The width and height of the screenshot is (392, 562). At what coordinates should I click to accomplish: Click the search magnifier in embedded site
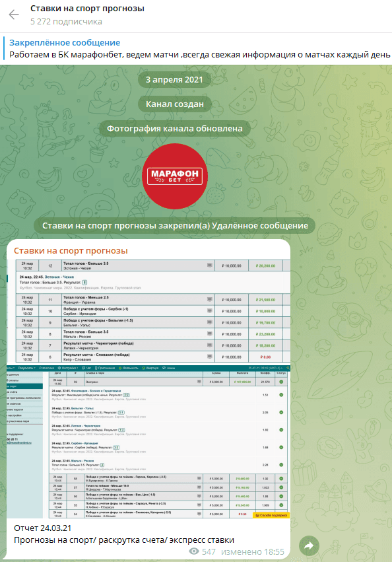pyautogui.click(x=288, y=368)
